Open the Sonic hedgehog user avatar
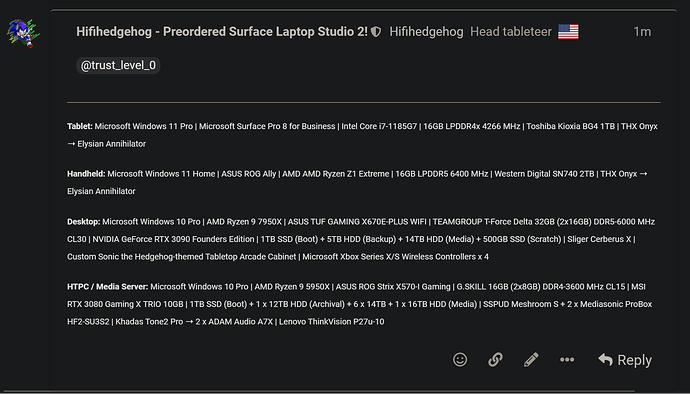Image resolution: width=690 pixels, height=394 pixels. coord(23,33)
